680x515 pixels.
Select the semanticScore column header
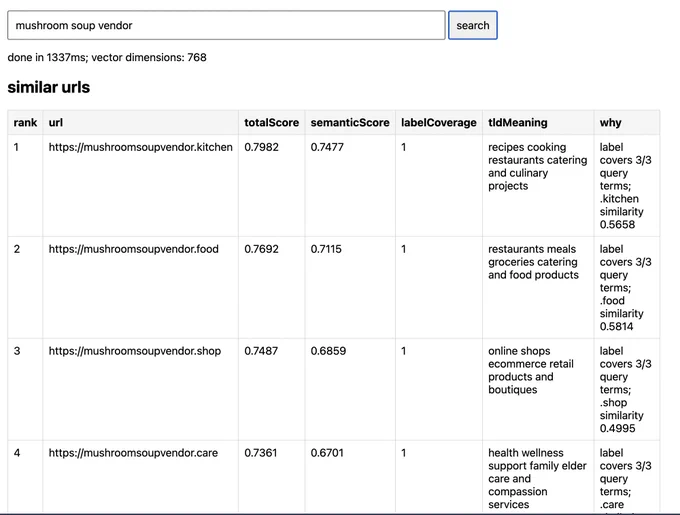click(x=350, y=123)
